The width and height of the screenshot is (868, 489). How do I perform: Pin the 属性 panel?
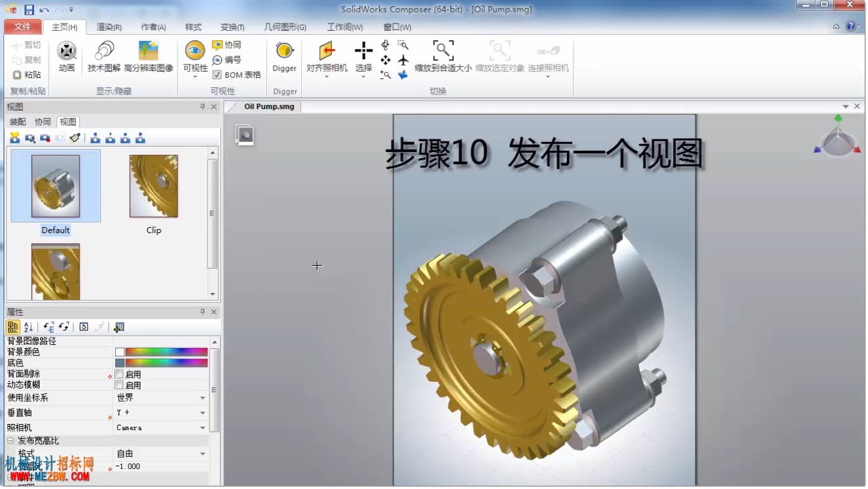[x=203, y=311]
